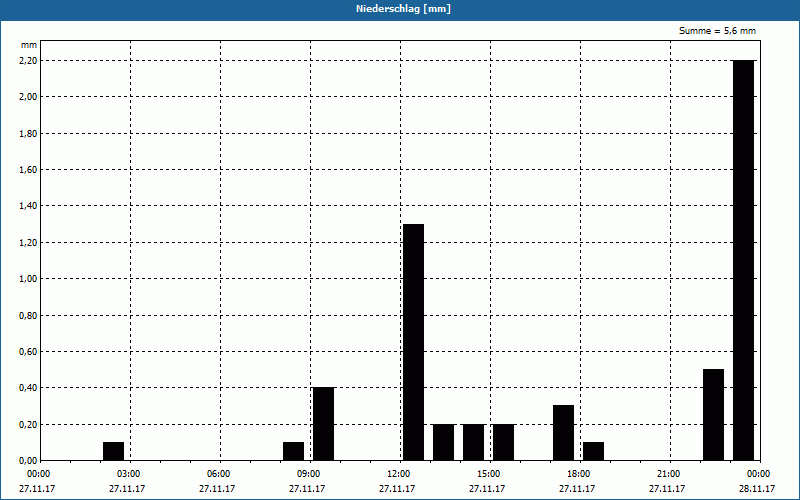
Task: Click the '27.11.17' date under 21:00
Action: pos(667,489)
